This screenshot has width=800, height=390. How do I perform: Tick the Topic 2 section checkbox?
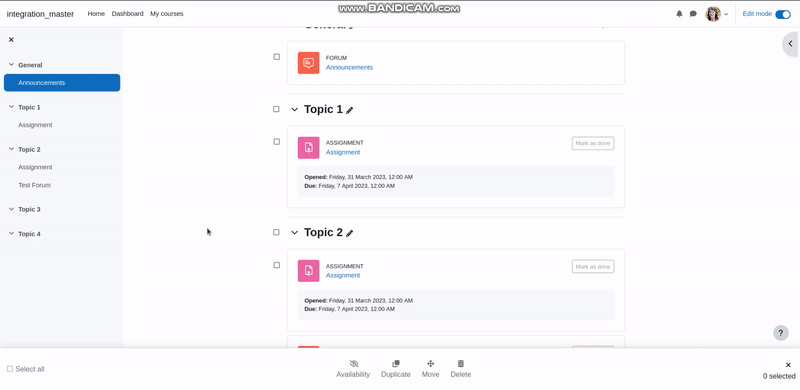(x=276, y=232)
